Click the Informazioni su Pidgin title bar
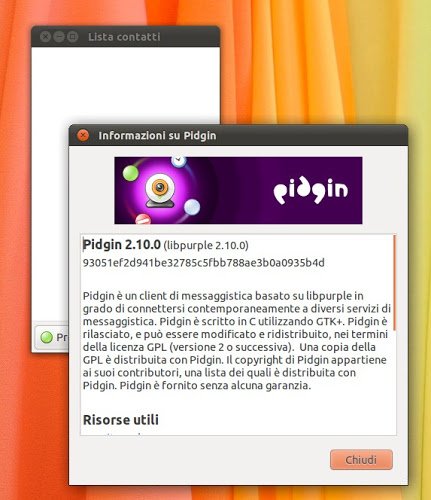This screenshot has width=431, height=500. [x=238, y=135]
